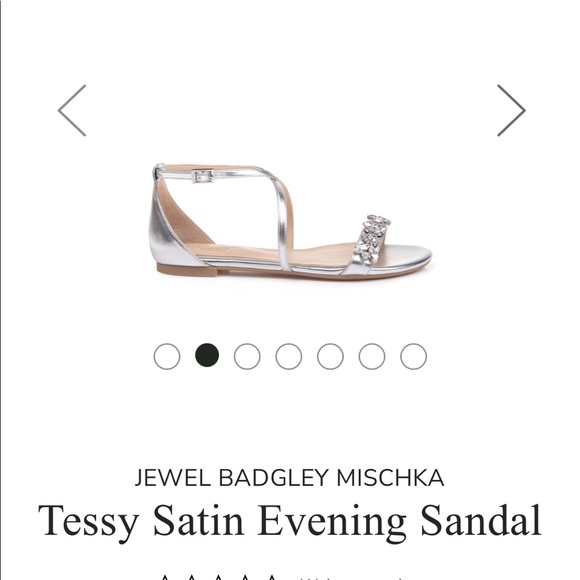
Task: Click the first rating star
Action: tap(166, 577)
